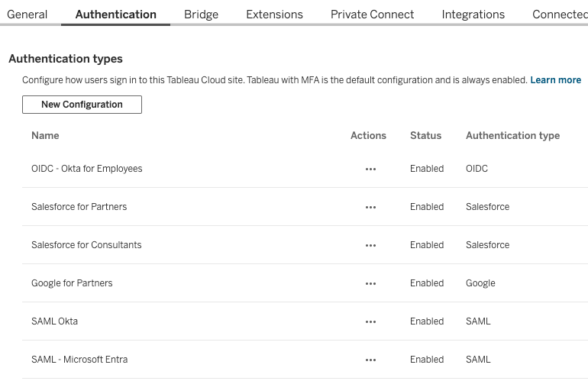
Task: Open actions menu for OIDC - Okta for Employees
Action: [370, 169]
